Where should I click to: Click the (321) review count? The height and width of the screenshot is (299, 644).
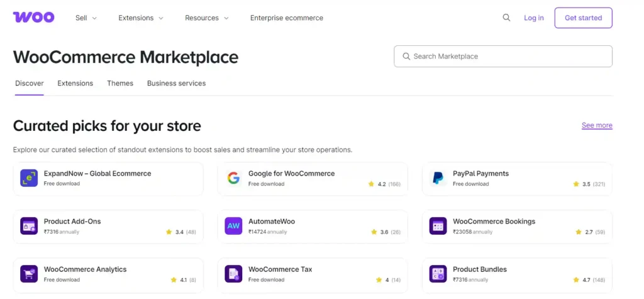(x=599, y=184)
